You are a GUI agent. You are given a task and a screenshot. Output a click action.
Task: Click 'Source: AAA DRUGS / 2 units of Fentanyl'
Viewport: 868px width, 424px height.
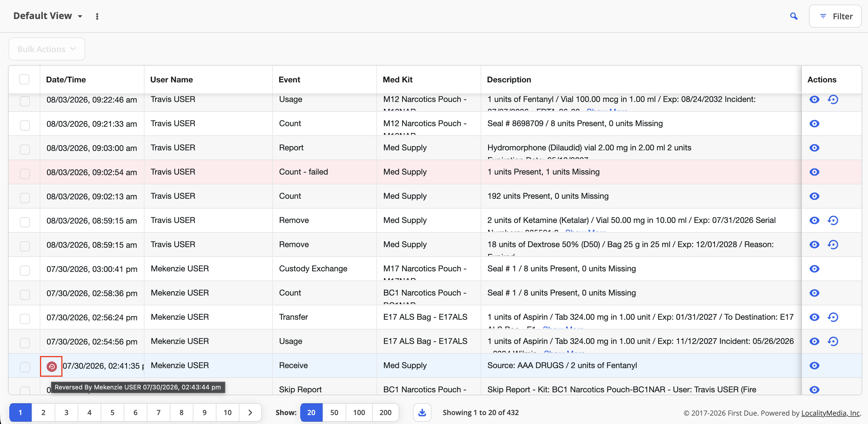pos(562,365)
